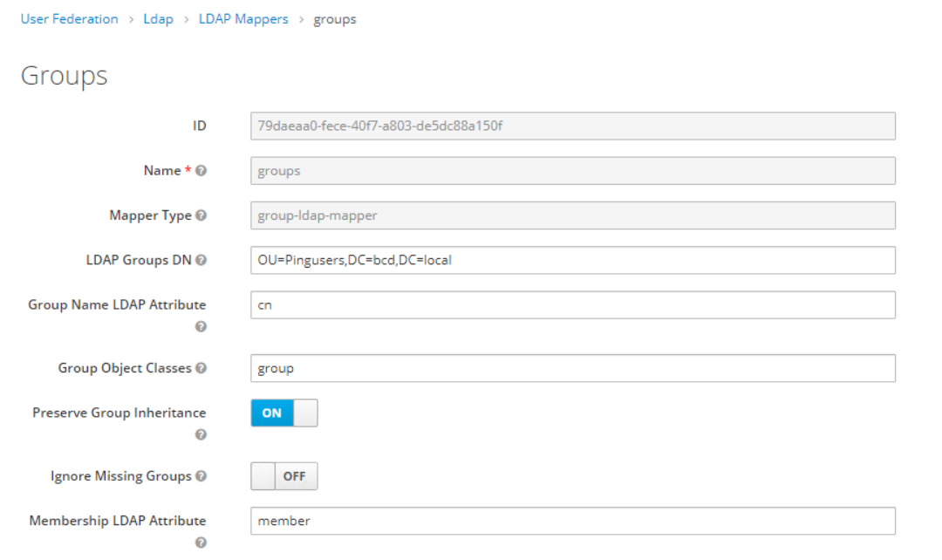Viewport: 942px width, 560px height.
Task: Click the read-only ID field
Action: point(572,126)
